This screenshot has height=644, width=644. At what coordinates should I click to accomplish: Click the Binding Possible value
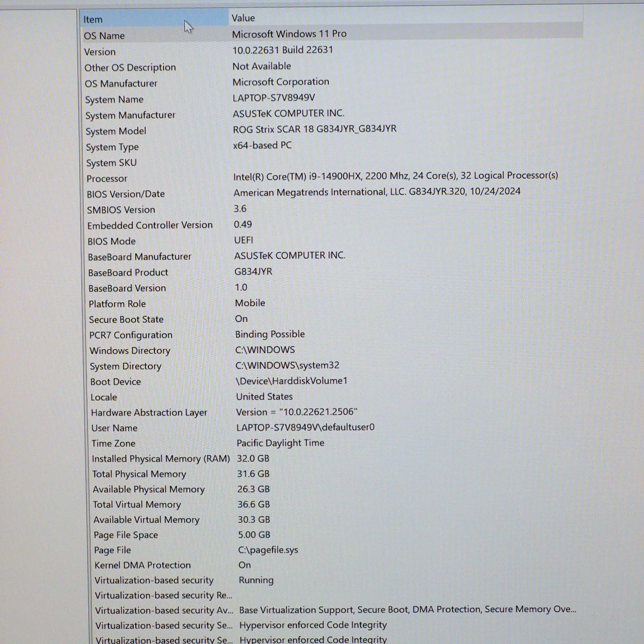point(270,334)
